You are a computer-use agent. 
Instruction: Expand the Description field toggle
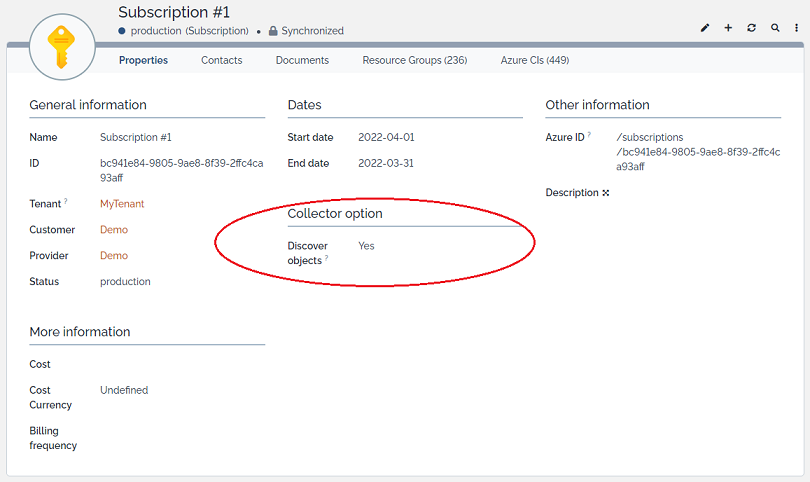pyautogui.click(x=606, y=193)
